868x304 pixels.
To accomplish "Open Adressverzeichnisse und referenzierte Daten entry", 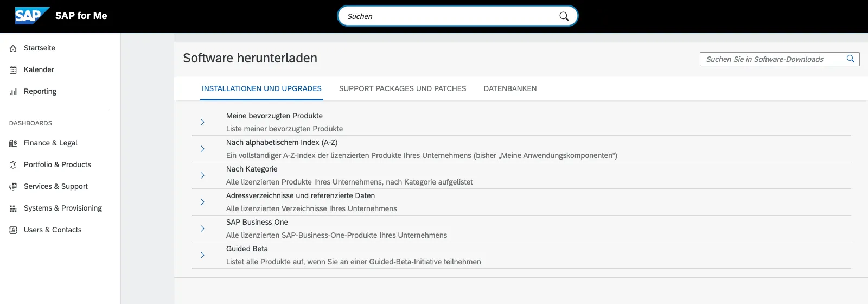I will 300,195.
